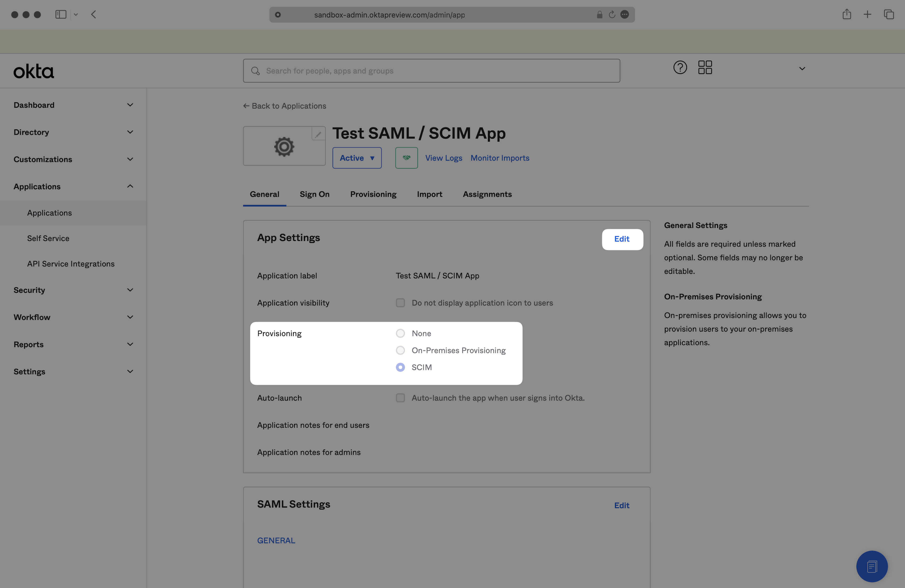
Task: Select the None provisioning radio button
Action: (x=400, y=333)
